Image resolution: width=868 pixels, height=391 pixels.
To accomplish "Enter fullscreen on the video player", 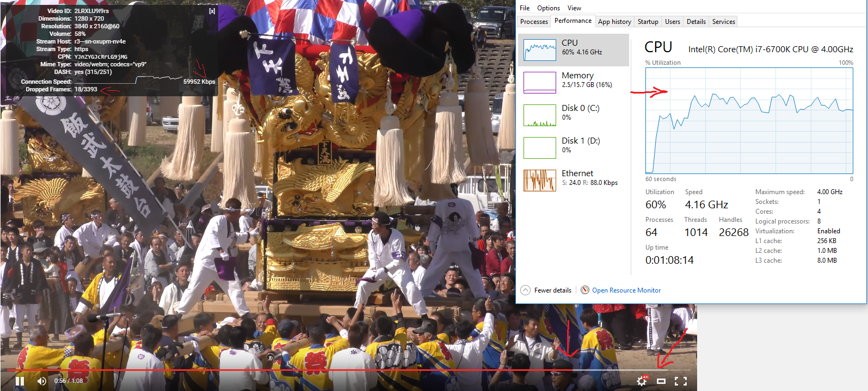I will pyautogui.click(x=681, y=381).
